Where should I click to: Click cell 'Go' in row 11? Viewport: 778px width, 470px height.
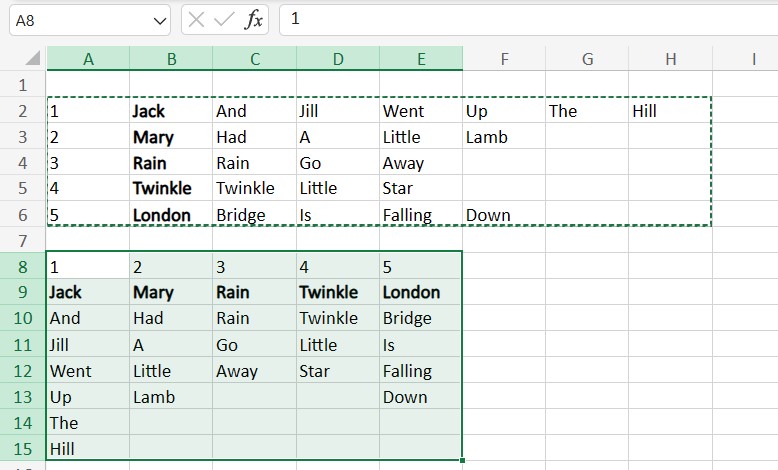point(255,344)
